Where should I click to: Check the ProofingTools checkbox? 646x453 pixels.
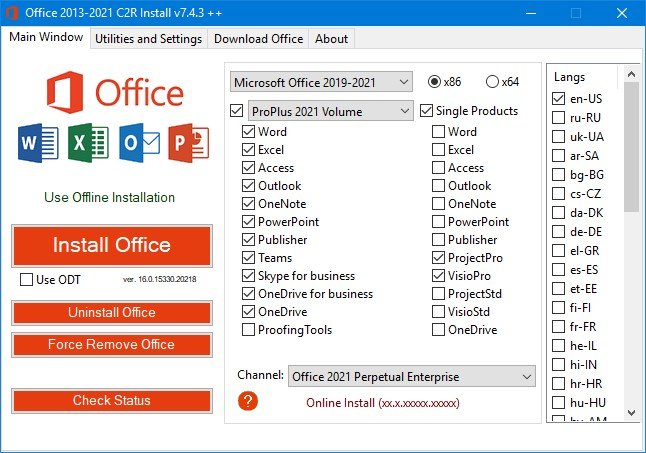click(x=248, y=329)
